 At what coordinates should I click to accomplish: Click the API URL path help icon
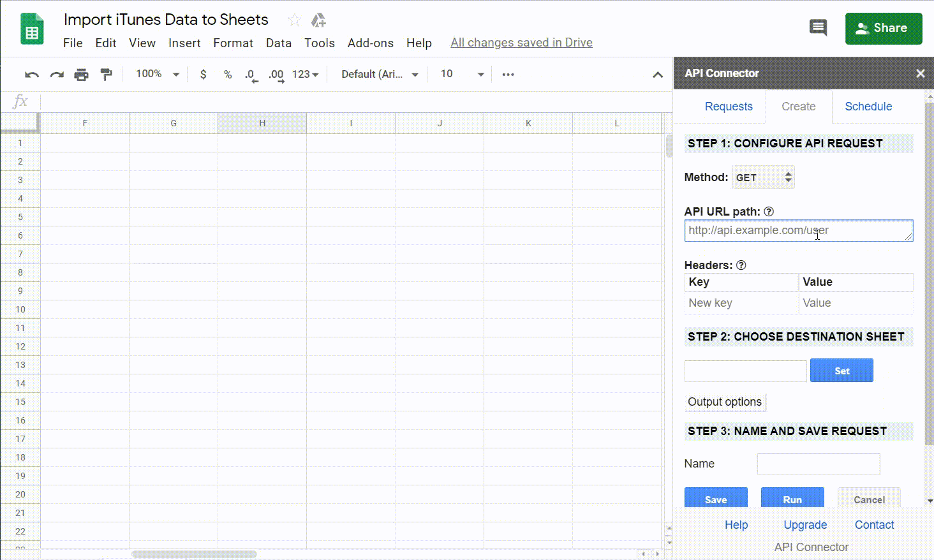tap(769, 211)
